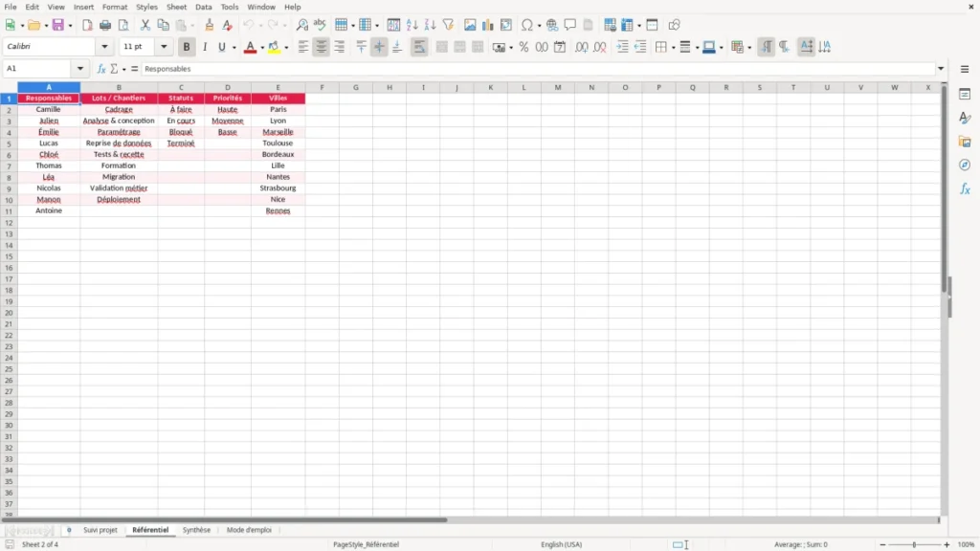Click the status bar zoom slider

(x=914, y=544)
